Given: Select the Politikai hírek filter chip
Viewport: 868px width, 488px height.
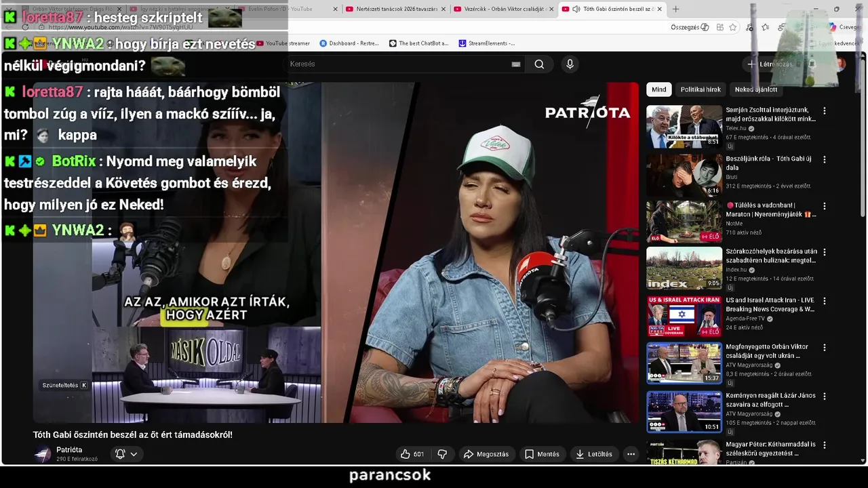Looking at the screenshot, I should (x=701, y=89).
